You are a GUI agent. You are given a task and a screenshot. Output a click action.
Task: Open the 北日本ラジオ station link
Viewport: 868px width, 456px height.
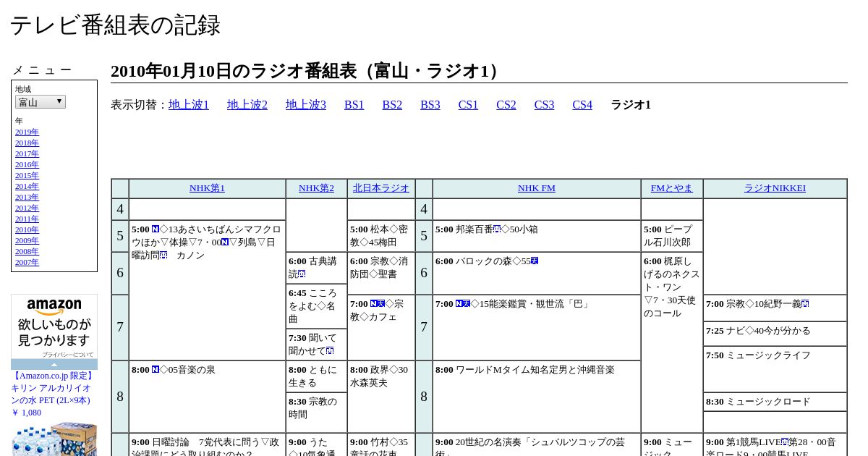(x=381, y=188)
